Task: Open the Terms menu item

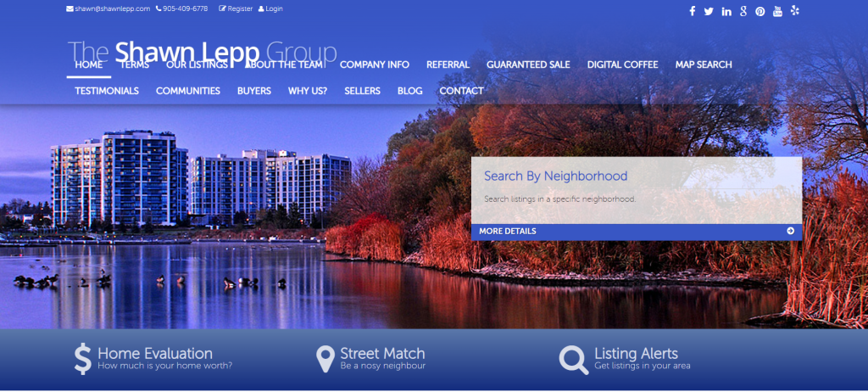Action: click(x=135, y=64)
